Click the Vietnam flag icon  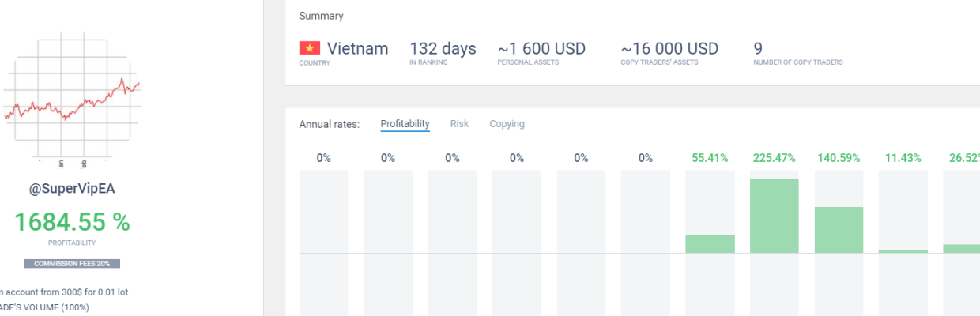[310, 48]
